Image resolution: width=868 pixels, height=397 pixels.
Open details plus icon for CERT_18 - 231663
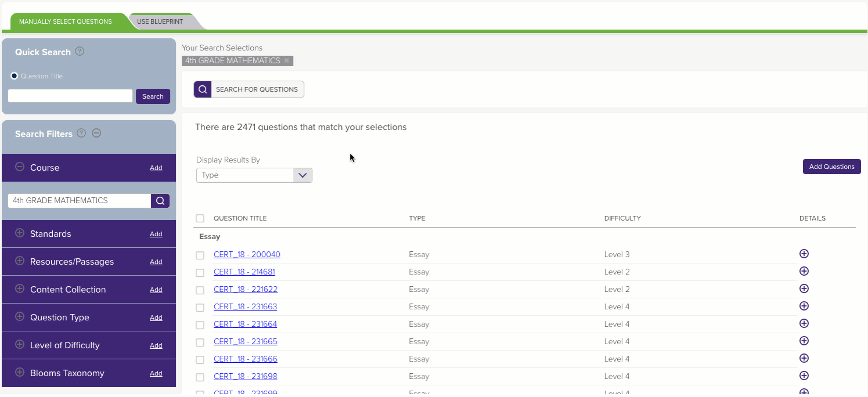pyautogui.click(x=804, y=306)
